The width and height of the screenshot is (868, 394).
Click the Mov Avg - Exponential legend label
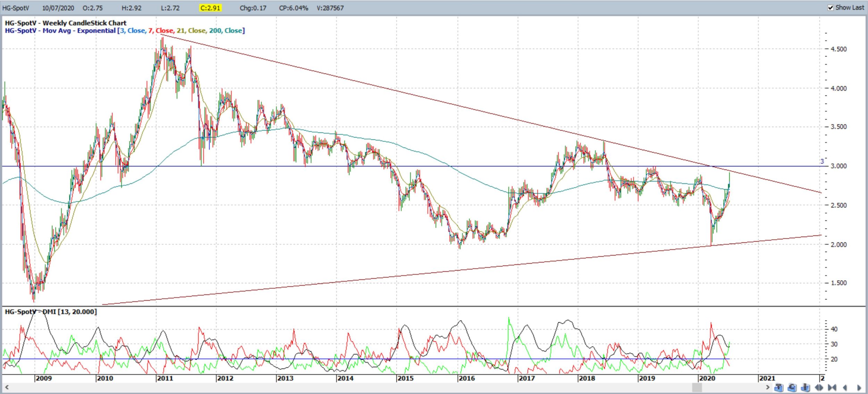[79, 31]
